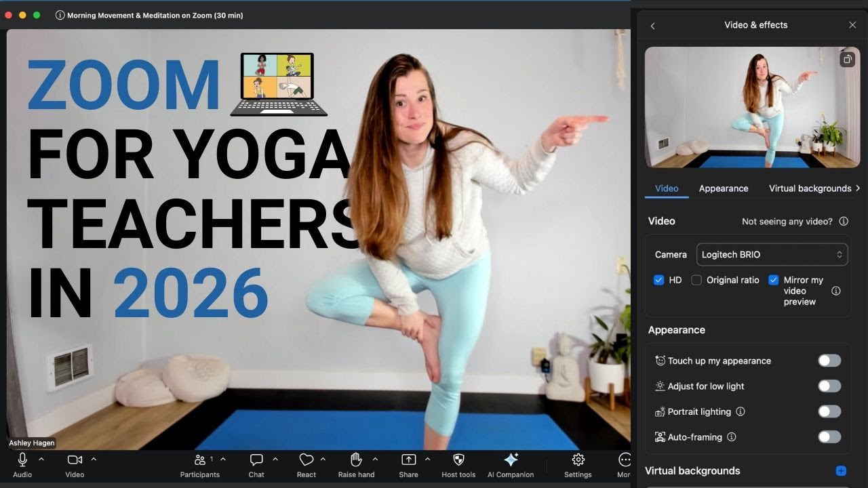868x488 pixels.
Task: Click the meeting title Morning Movement & Meditation
Action: [x=155, y=15]
